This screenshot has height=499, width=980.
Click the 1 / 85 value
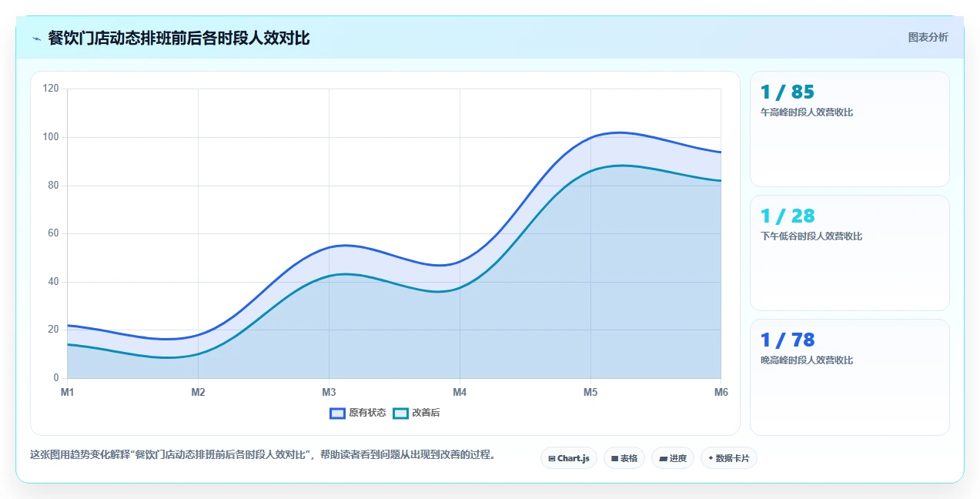[787, 92]
